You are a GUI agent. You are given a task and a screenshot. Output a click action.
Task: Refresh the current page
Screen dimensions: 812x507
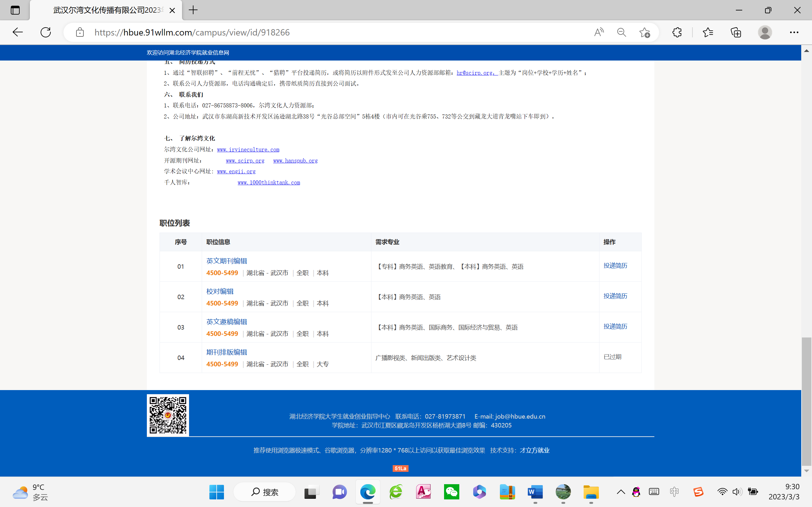(x=46, y=32)
